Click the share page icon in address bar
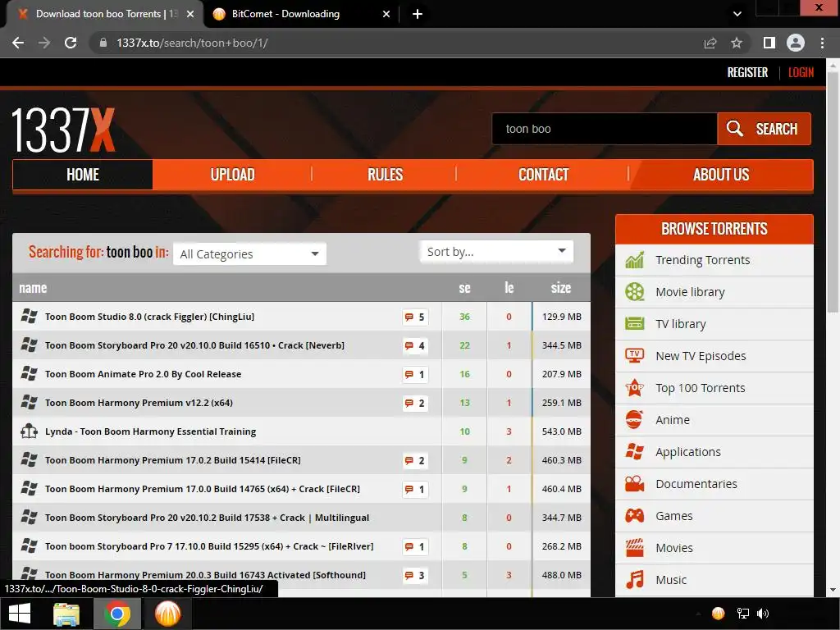The image size is (840, 630). click(x=710, y=43)
